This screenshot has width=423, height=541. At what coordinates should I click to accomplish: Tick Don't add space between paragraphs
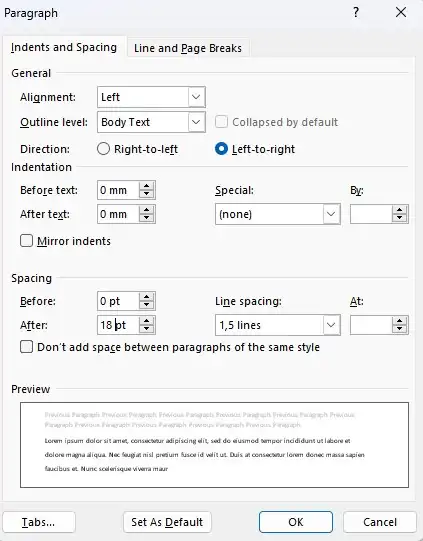[27, 347]
